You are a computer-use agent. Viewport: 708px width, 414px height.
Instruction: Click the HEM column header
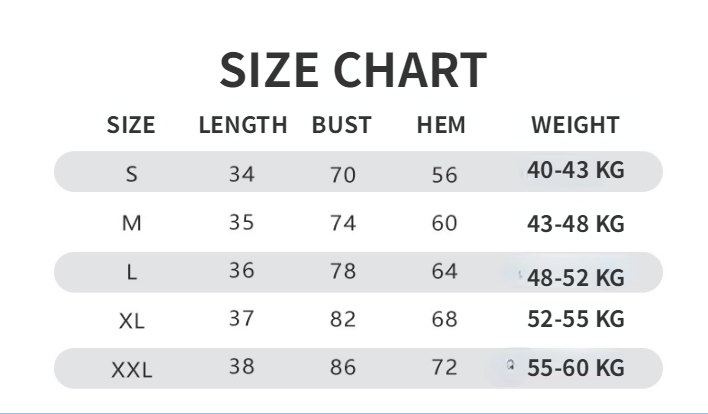tap(441, 126)
